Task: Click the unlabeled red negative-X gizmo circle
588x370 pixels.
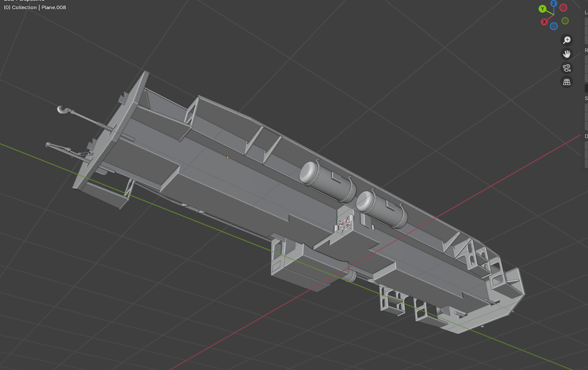Action: [x=564, y=7]
